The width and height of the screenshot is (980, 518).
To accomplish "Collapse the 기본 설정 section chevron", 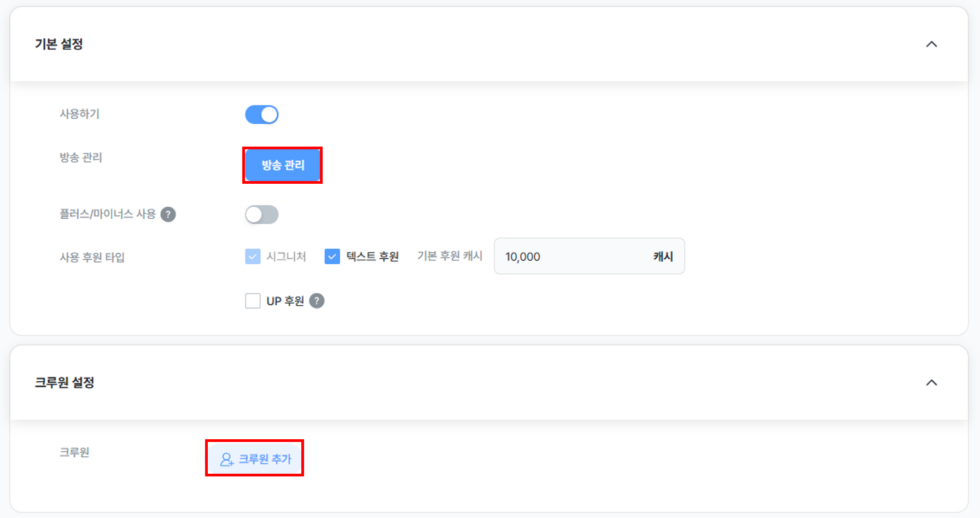I will [932, 44].
